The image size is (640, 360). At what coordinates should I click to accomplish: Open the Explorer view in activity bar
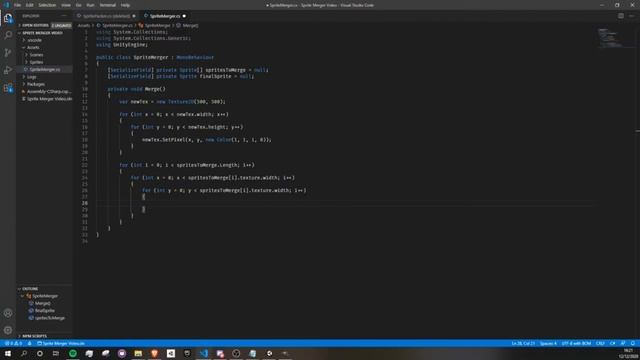(x=8, y=18)
